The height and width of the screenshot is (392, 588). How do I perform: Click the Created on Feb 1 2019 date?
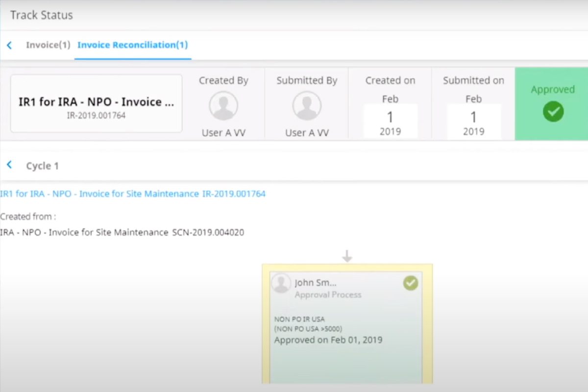tap(390, 117)
